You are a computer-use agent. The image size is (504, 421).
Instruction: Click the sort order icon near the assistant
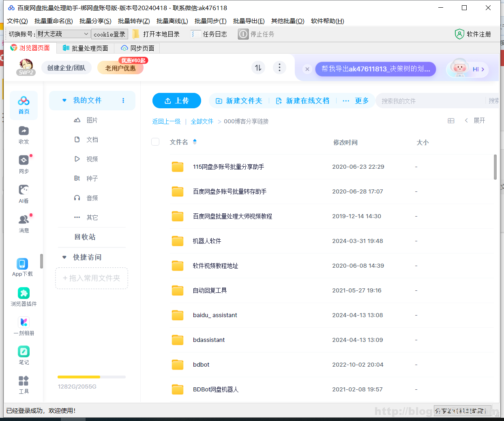pyautogui.click(x=258, y=67)
